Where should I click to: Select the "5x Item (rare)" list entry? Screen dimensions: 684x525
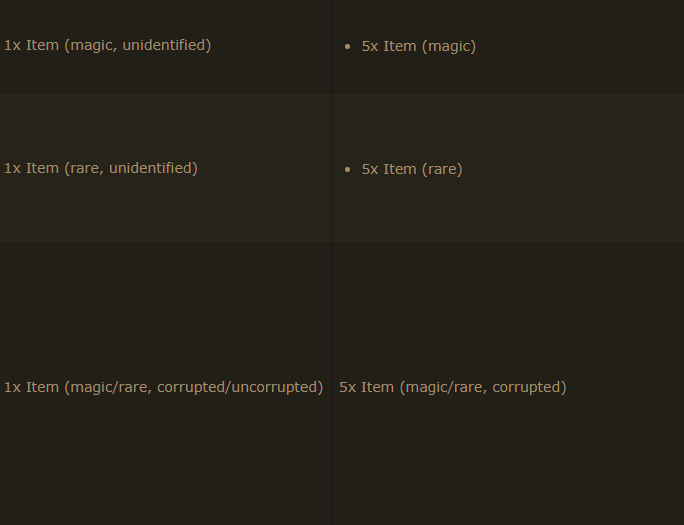coord(411,169)
